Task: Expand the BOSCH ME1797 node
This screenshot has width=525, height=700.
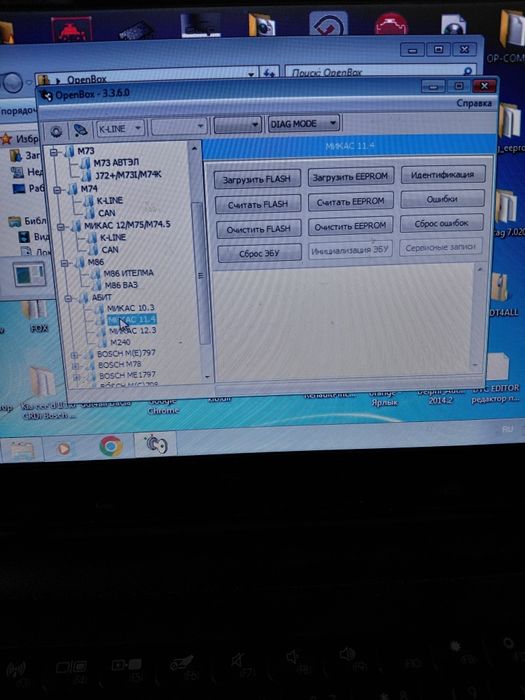Action: [76, 377]
